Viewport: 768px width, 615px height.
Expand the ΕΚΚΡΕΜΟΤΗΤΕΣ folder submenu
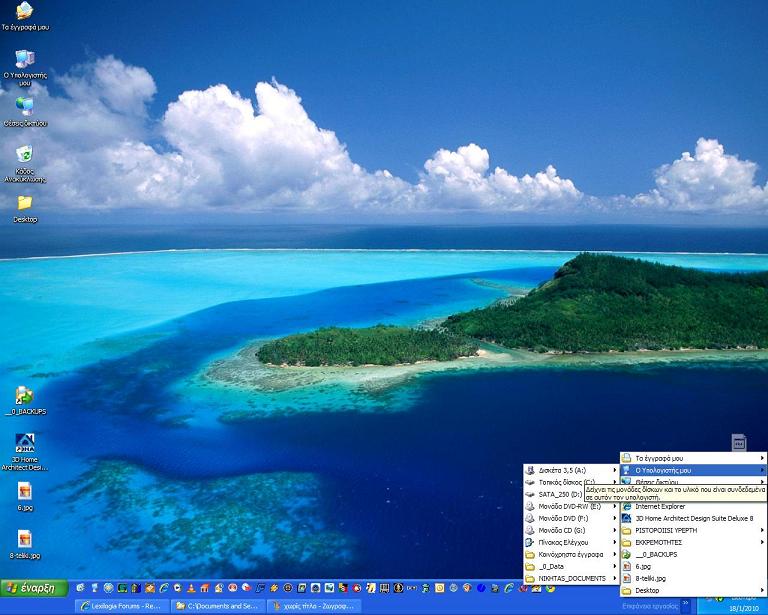click(694, 542)
